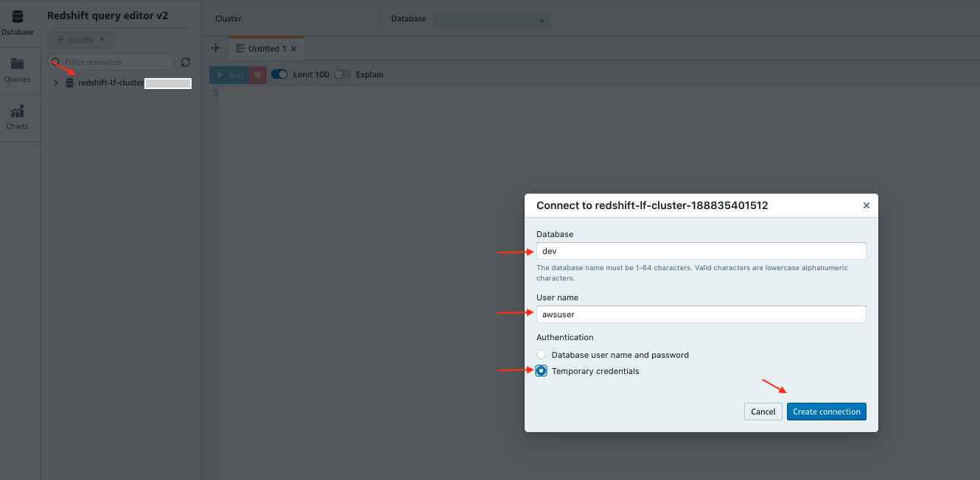Screen dimensions: 980x480
Task: Click the redshift-lf-cluster database icon
Action: 70,83
